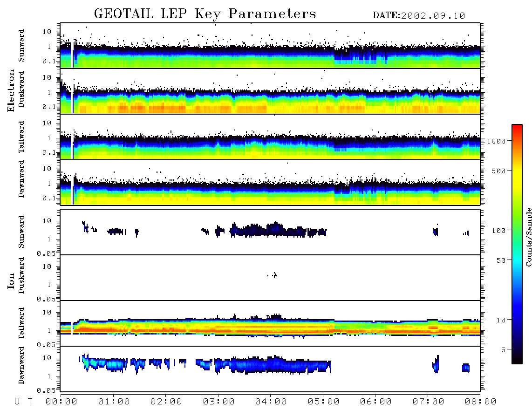
Task: Select the 50 color bar tick label
Action: click(501, 260)
